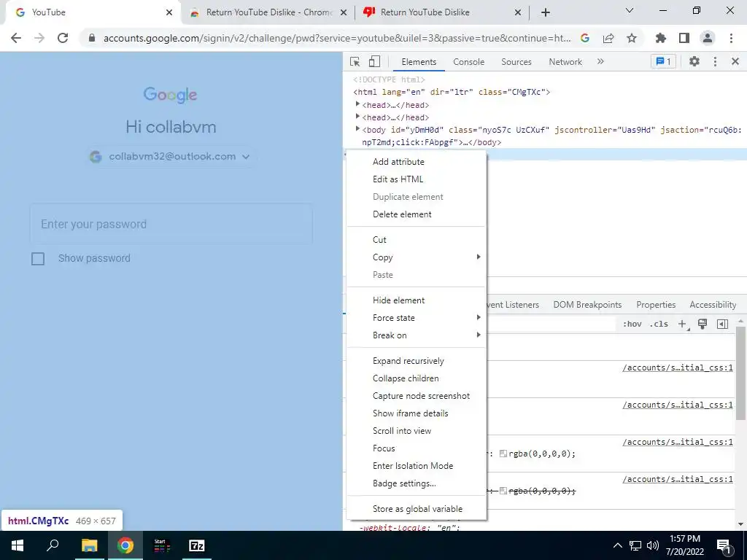Click the address bar URL
This screenshot has height=560, width=747.
point(337,38)
